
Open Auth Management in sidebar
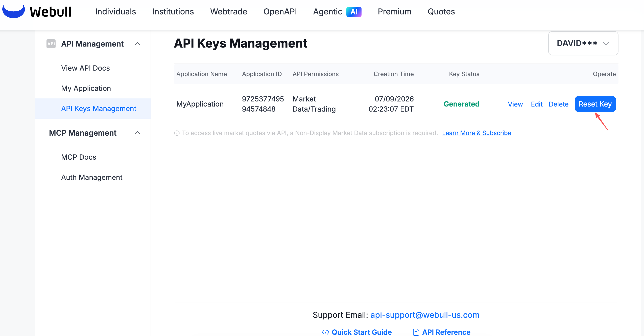(92, 177)
